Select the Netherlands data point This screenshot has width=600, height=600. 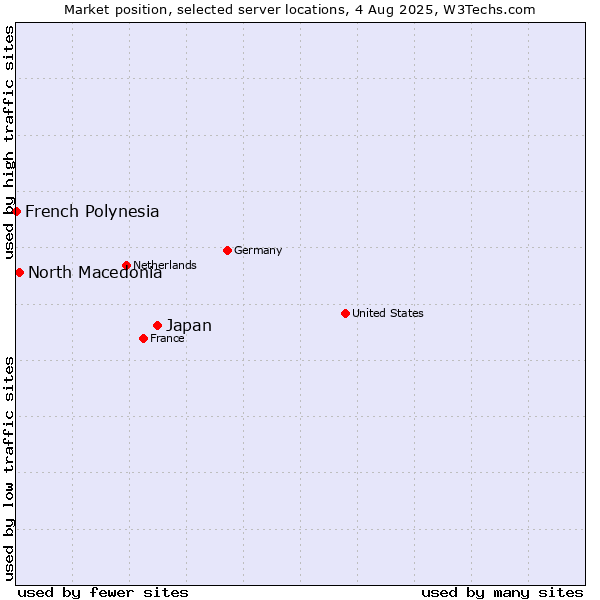coord(127,265)
